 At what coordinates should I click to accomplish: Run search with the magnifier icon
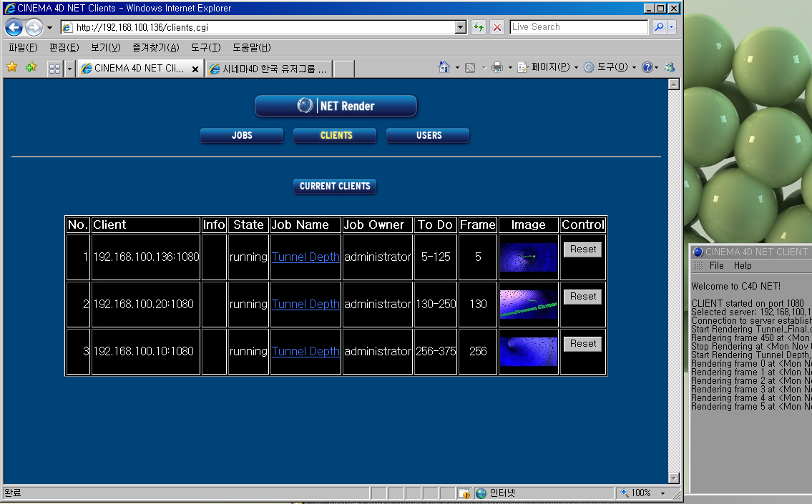tap(659, 27)
